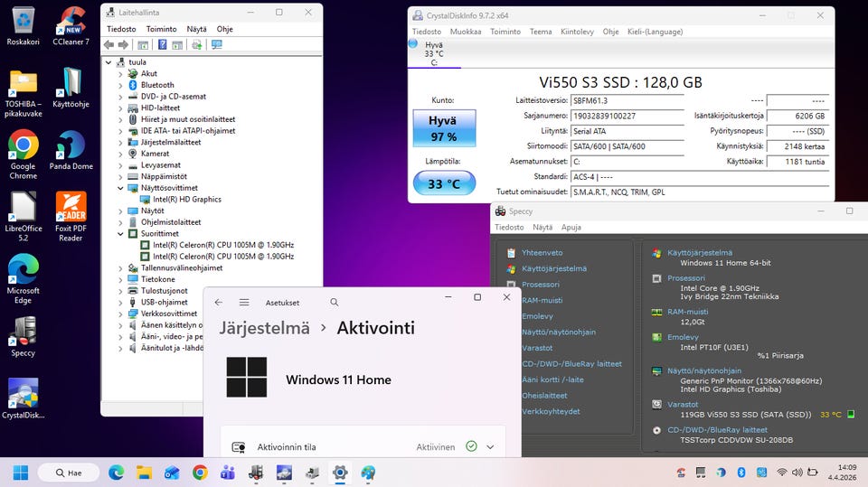Open Apuja menu in Speccy
The width and height of the screenshot is (868, 487).
click(x=571, y=227)
